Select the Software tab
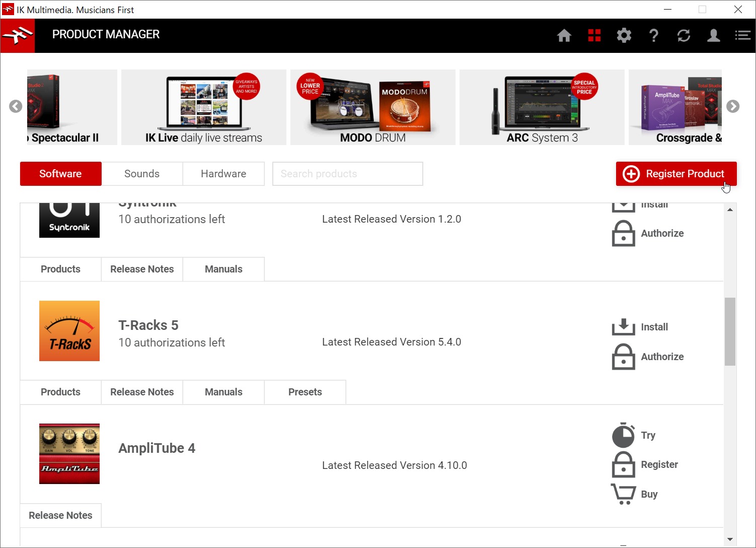The height and width of the screenshot is (548, 756). pos(60,174)
